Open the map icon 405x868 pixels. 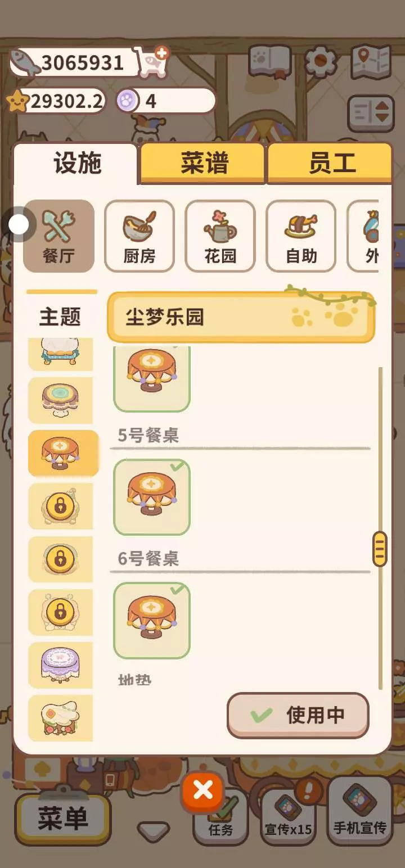(x=371, y=61)
